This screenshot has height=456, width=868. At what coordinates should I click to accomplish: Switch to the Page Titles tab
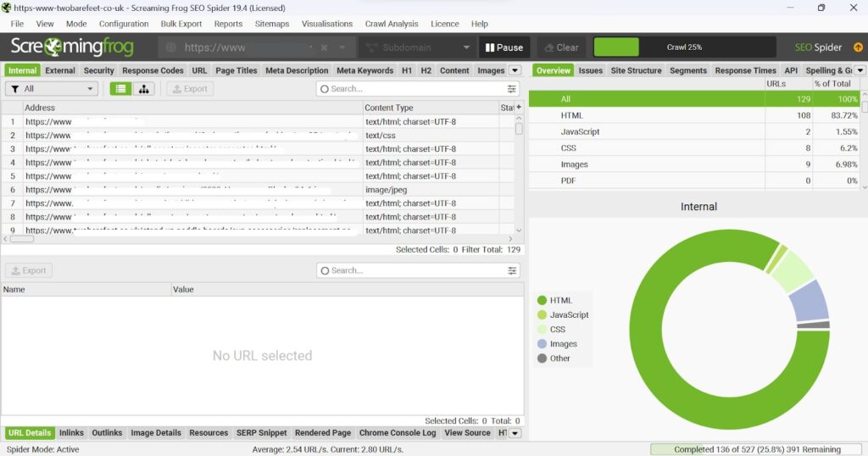point(236,70)
